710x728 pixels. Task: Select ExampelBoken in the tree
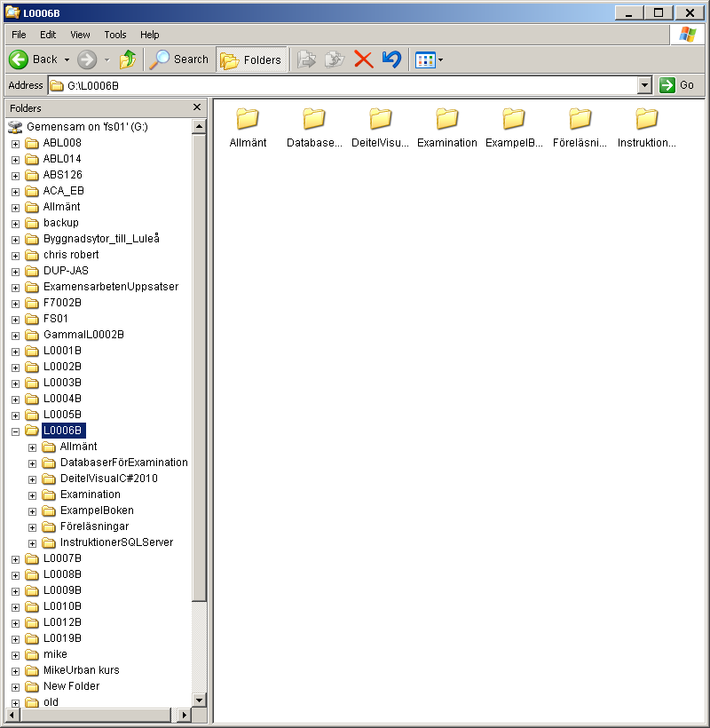tap(97, 510)
